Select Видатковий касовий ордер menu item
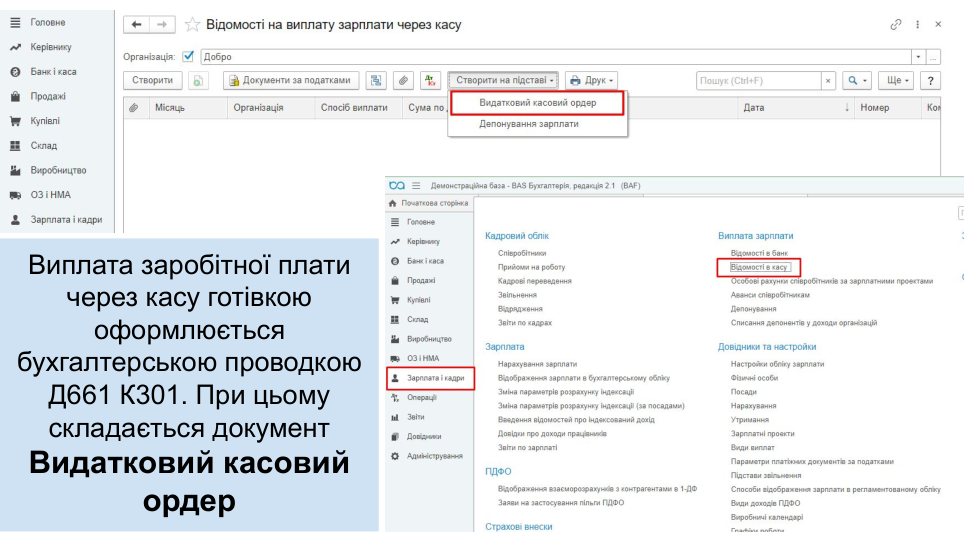Viewport: 978px width, 550px height. point(537,103)
